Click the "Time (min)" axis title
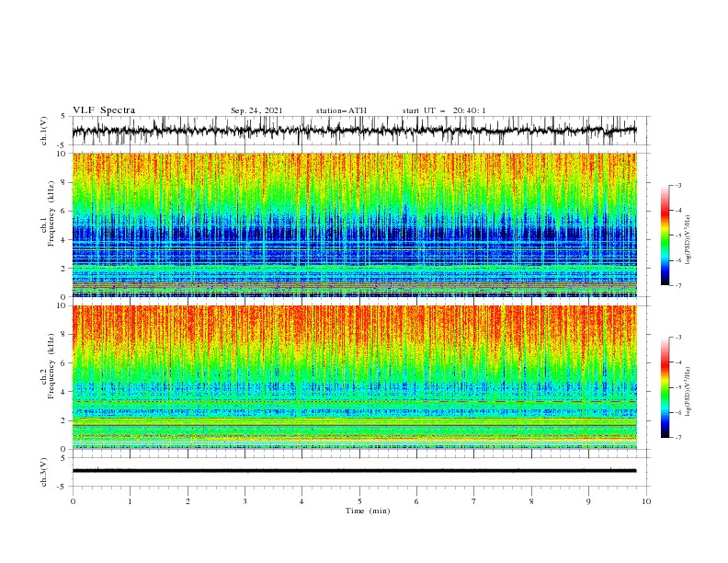 [368, 511]
